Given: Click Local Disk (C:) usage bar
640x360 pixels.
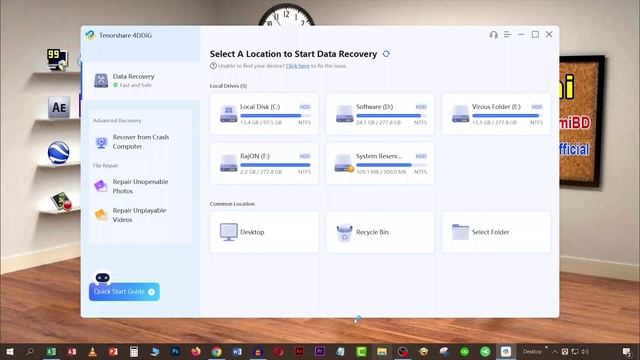Looking at the screenshot, I should 276,116.
